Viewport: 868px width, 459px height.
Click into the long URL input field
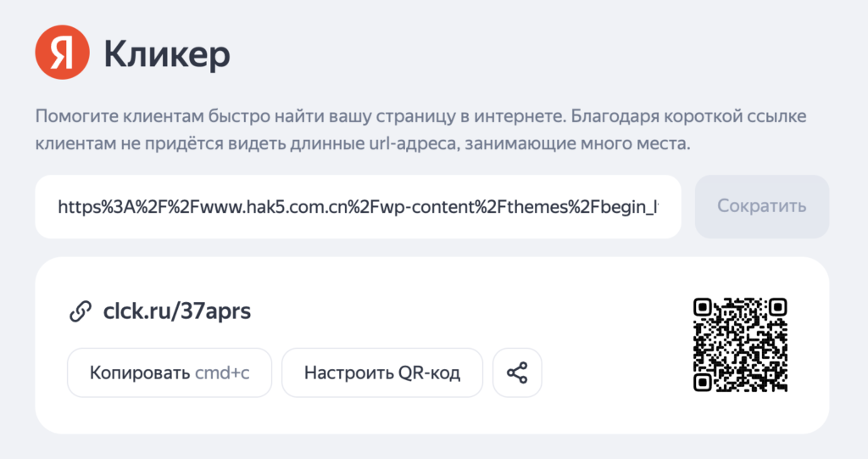coord(359,207)
